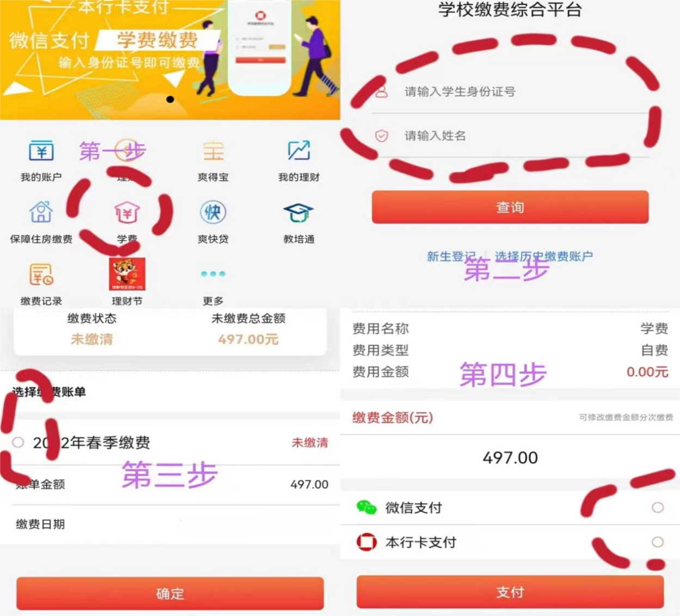Screen dimensions: 680x616
Task: Tap the 保障住房缴费 house icon
Action: click(41, 212)
